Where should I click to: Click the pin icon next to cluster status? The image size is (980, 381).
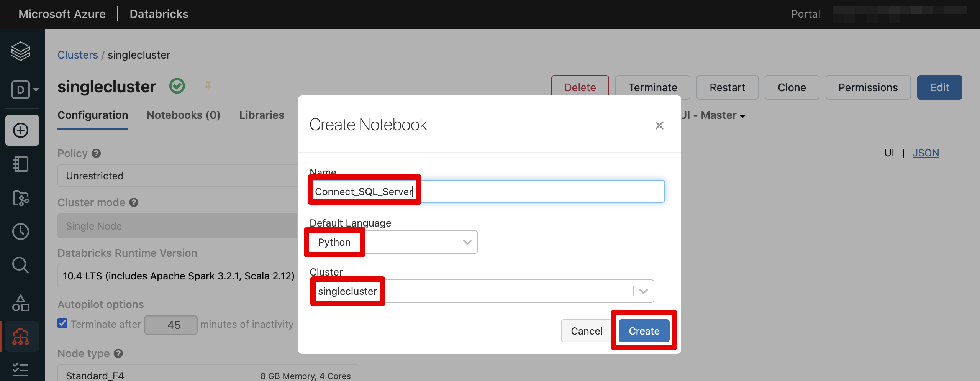208,86
